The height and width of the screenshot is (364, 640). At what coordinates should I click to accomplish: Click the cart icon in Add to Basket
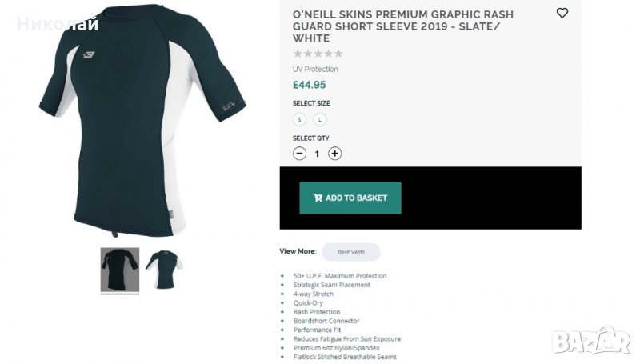[x=318, y=198]
